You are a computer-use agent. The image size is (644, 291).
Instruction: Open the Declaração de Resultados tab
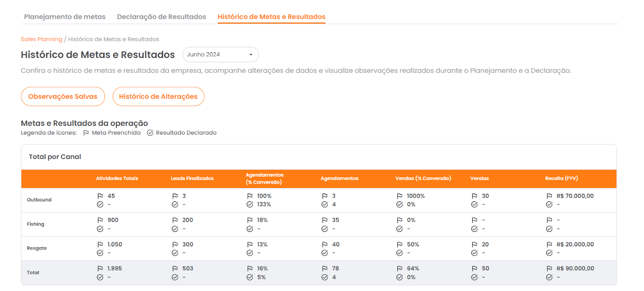(161, 17)
